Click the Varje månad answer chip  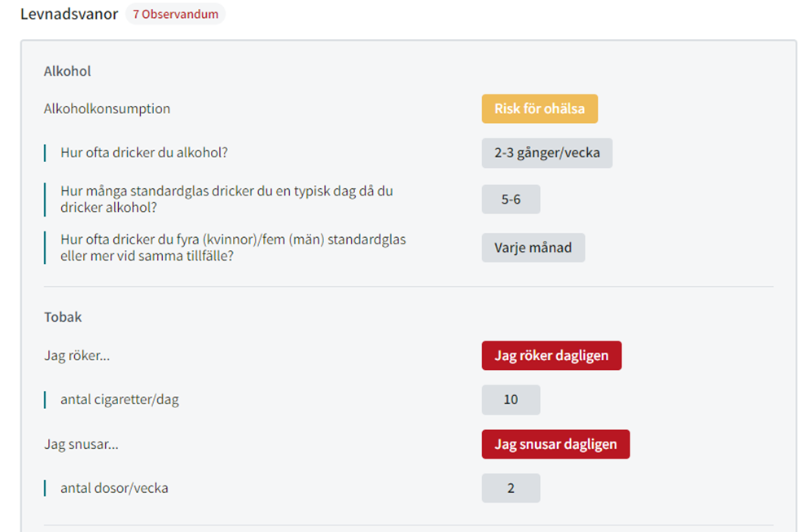[533, 248]
